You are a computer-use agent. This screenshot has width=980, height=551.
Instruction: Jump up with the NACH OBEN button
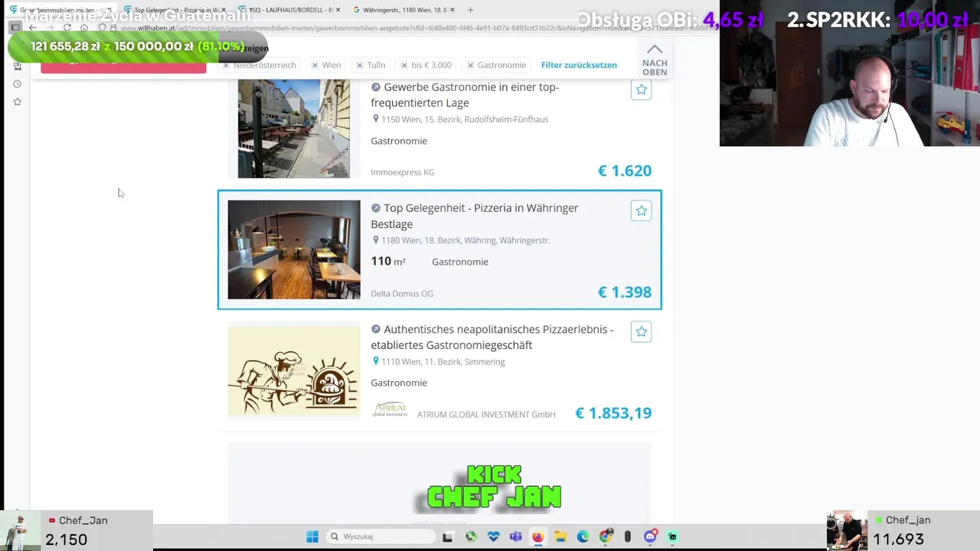point(655,60)
